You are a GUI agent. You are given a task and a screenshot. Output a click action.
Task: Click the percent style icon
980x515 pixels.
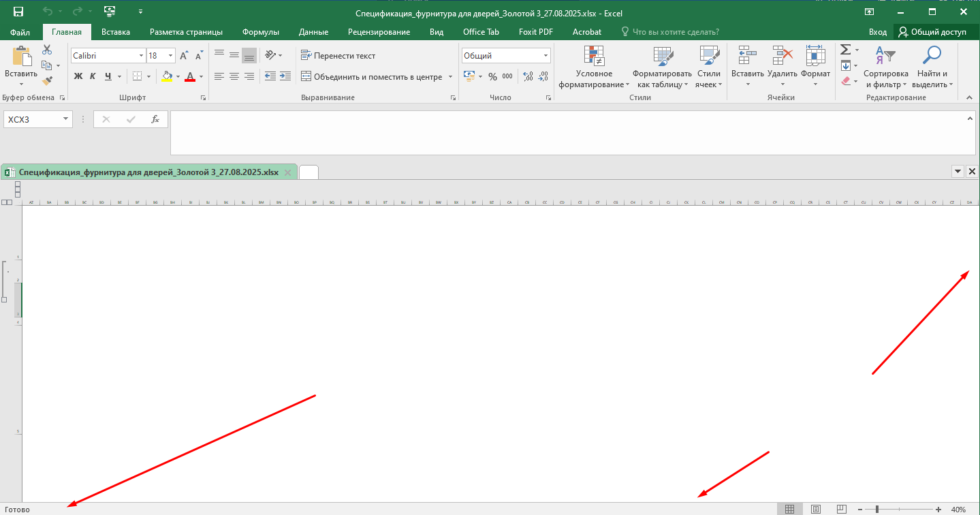point(492,77)
